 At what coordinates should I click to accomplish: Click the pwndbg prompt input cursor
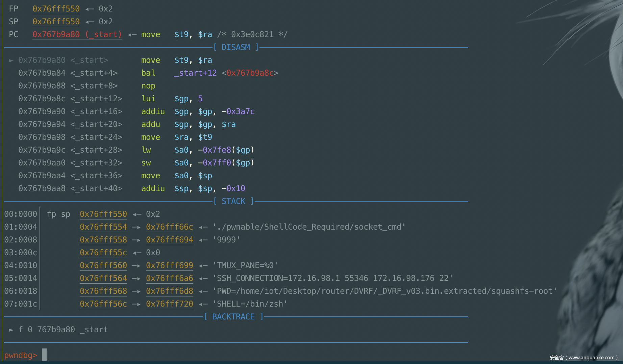[x=44, y=355]
